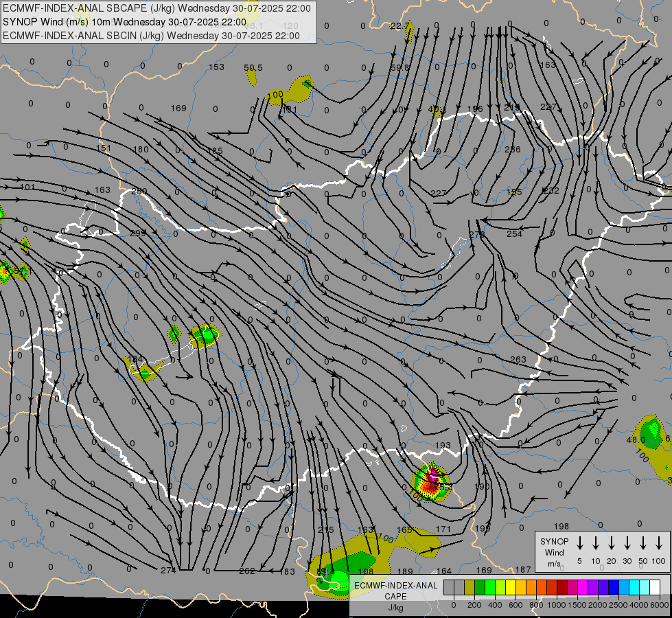672x618 pixels.
Task: Click the 400 label on the CAPE scale
Action: 495,605
